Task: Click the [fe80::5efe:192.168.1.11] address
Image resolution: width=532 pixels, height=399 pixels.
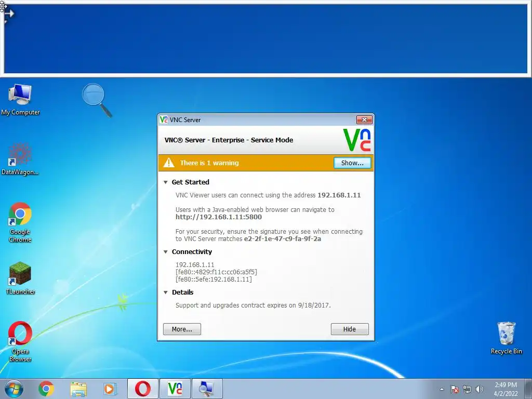Action: 214,279
